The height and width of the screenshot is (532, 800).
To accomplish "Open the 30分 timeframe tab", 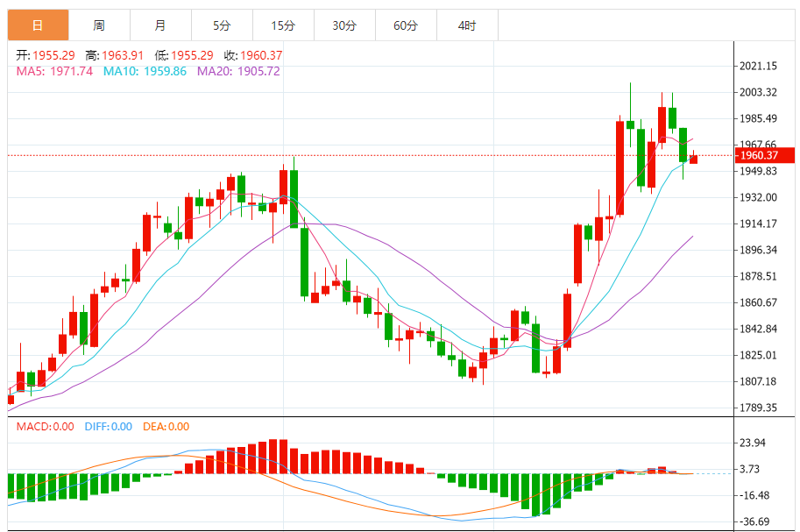I will coord(344,25).
